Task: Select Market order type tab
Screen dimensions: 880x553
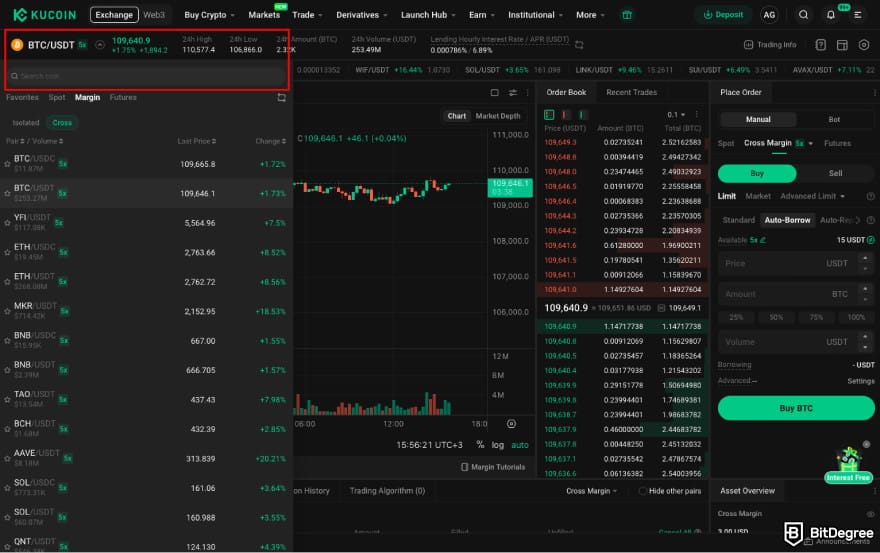Action: 758,196
